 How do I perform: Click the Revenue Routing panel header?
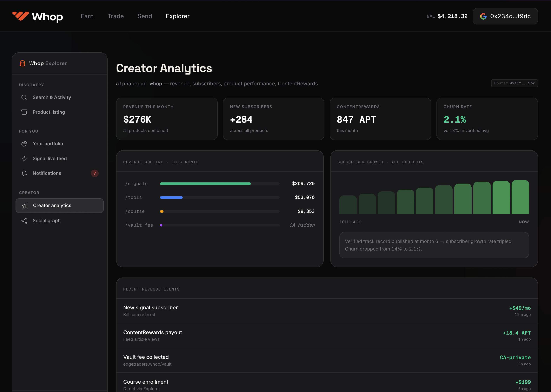click(220, 161)
